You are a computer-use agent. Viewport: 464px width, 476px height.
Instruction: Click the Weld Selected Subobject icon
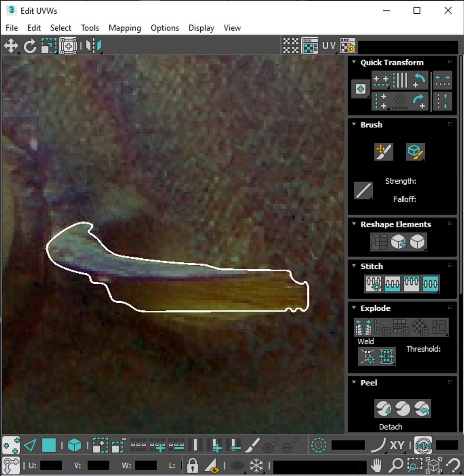click(386, 356)
